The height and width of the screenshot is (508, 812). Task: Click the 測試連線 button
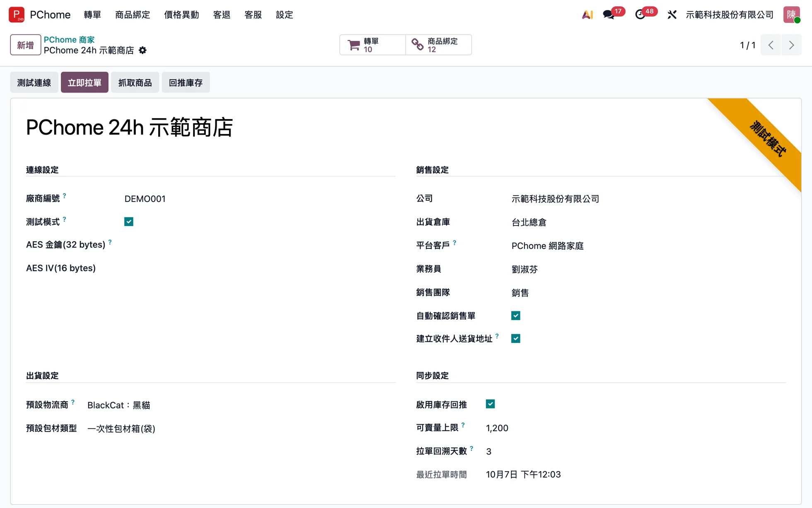(x=34, y=83)
